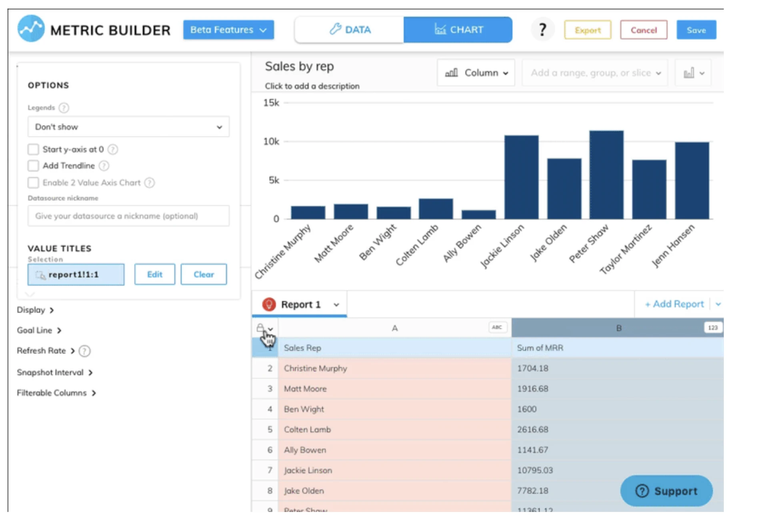Enable Start y-axis at 0 checkbox
This screenshot has width=768, height=532.
(x=34, y=149)
